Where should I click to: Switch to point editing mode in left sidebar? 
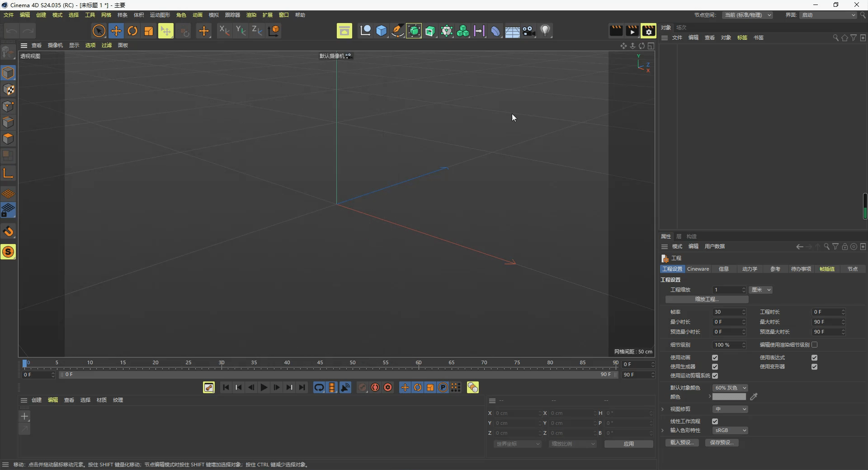[x=9, y=106]
